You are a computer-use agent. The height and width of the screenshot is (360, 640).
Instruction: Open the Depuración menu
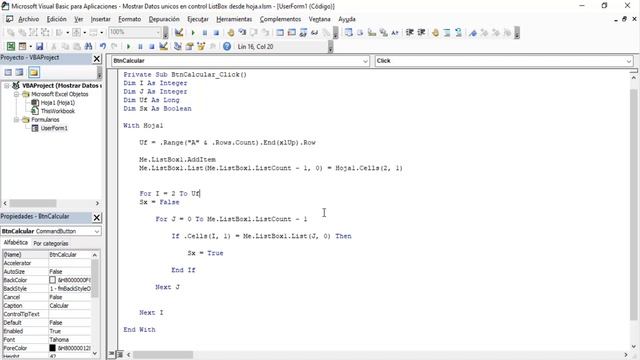click(x=164, y=19)
